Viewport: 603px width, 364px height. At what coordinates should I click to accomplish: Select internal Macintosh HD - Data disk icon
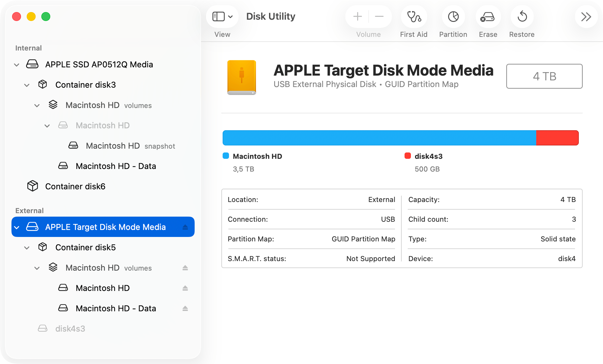[63, 165]
